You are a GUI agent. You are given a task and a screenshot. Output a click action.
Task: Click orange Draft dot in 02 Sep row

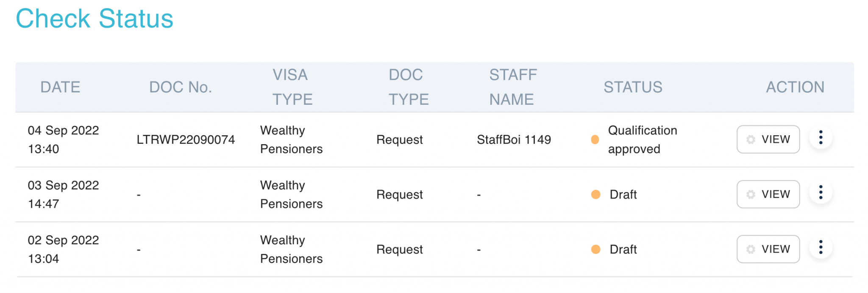(x=595, y=249)
